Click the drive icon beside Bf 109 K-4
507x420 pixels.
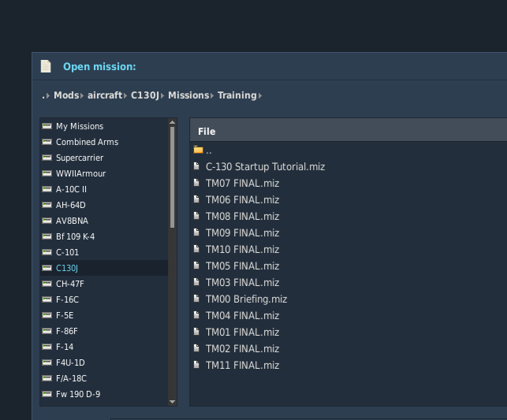47,236
